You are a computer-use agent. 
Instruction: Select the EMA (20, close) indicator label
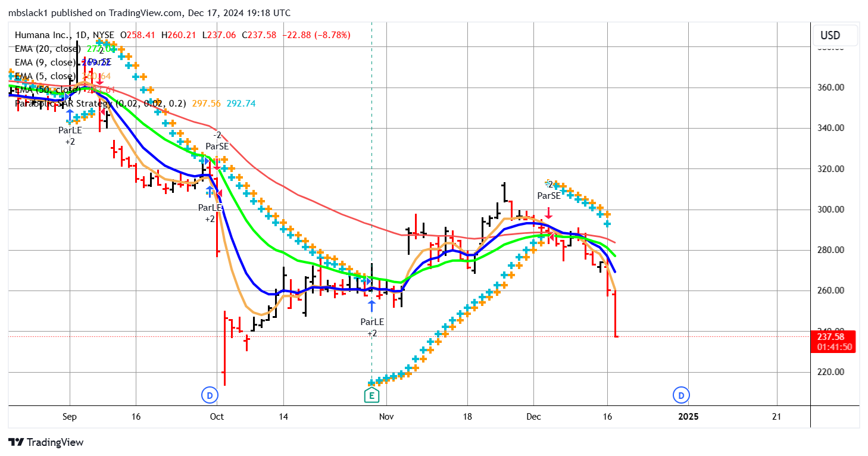pos(48,49)
